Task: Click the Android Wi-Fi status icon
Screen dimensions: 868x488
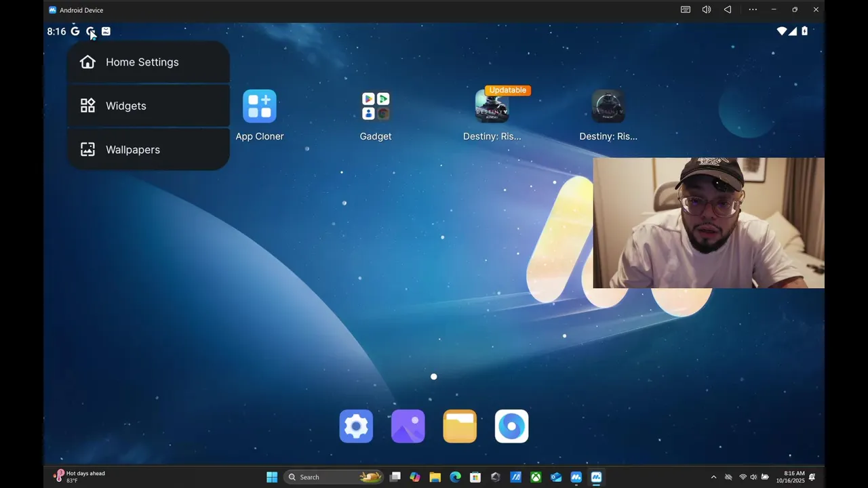Action: pos(781,31)
